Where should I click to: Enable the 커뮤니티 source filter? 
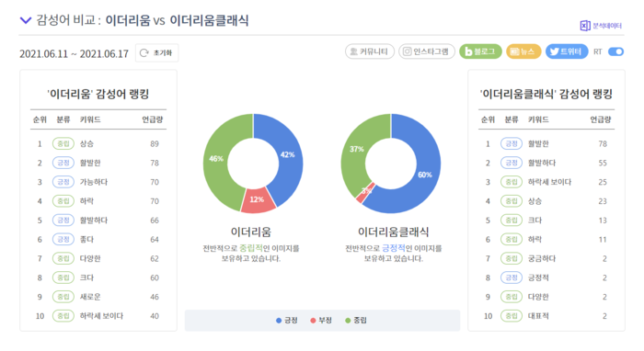(x=370, y=51)
